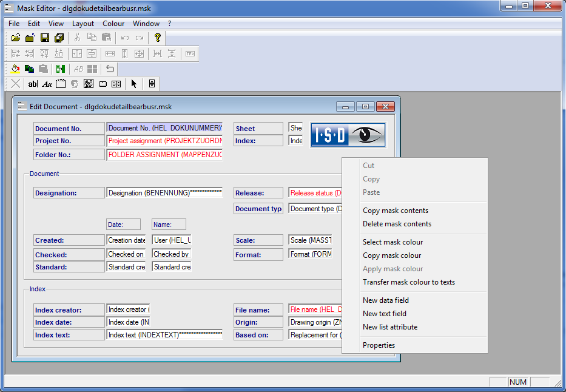Select the 'File name:' label
This screenshot has width=566, height=392.
click(x=258, y=309)
